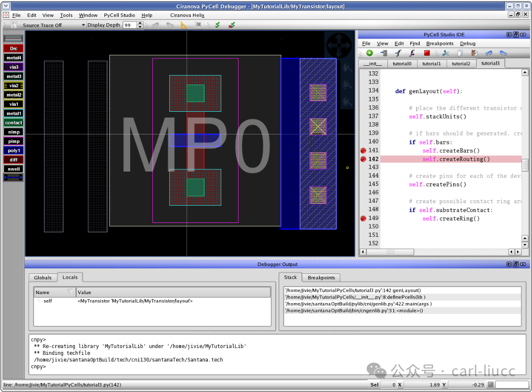The height and width of the screenshot is (392, 532).
Task: Click the clear rulers icon
Action: pyautogui.click(x=198, y=25)
